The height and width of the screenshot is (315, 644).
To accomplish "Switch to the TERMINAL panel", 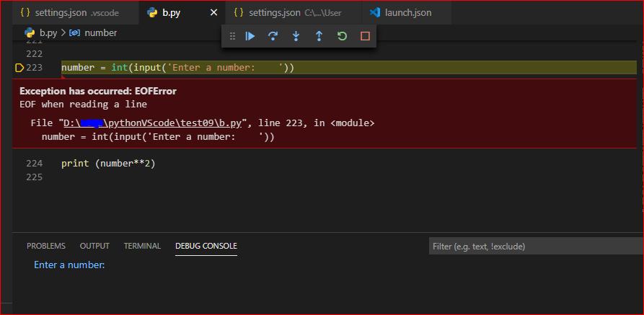I will (x=142, y=246).
